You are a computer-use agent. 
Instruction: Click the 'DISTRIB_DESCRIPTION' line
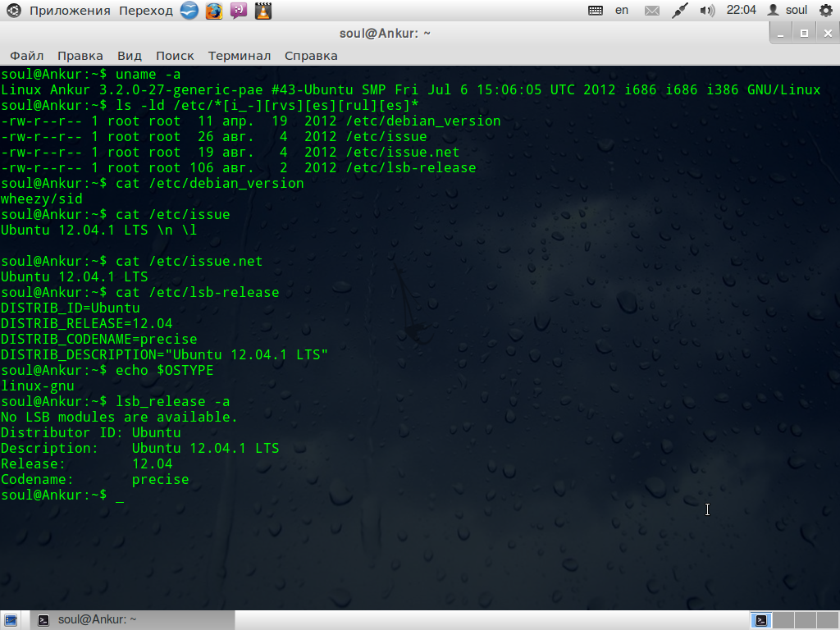click(164, 354)
